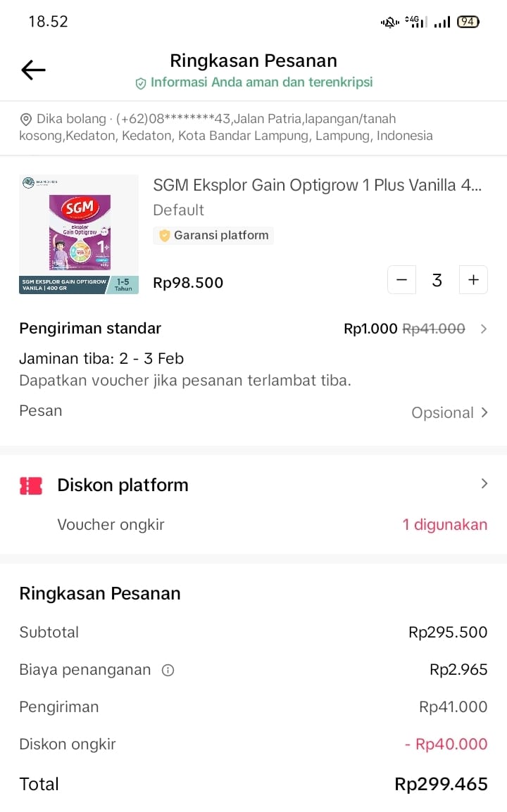Image resolution: width=507 pixels, height=812 pixels.
Task: Tap the Voucher ongkir row
Action: click(x=111, y=524)
